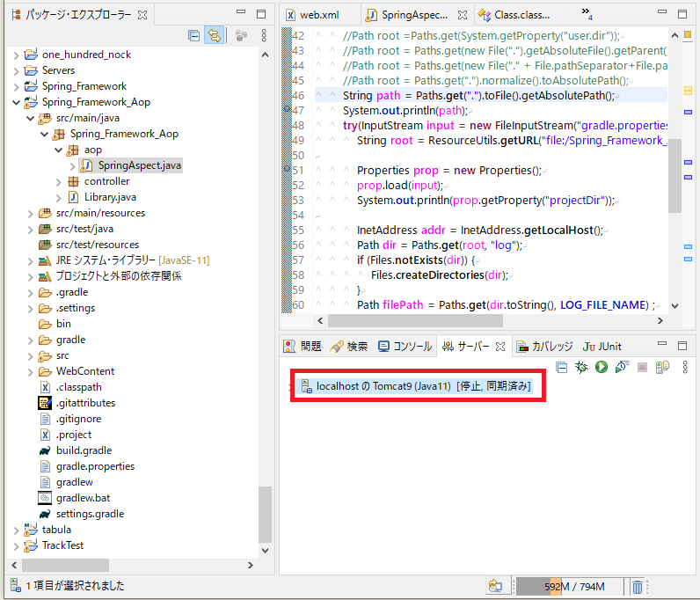Screen dimensions: 700x600
Task: Expand the controller package
Action: click(59, 182)
